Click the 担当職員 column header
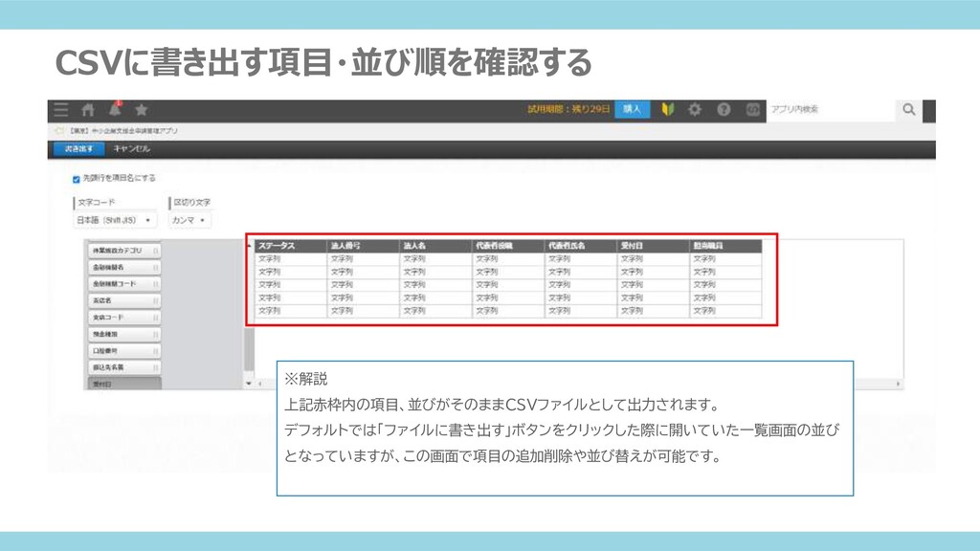The image size is (980, 551). click(725, 246)
